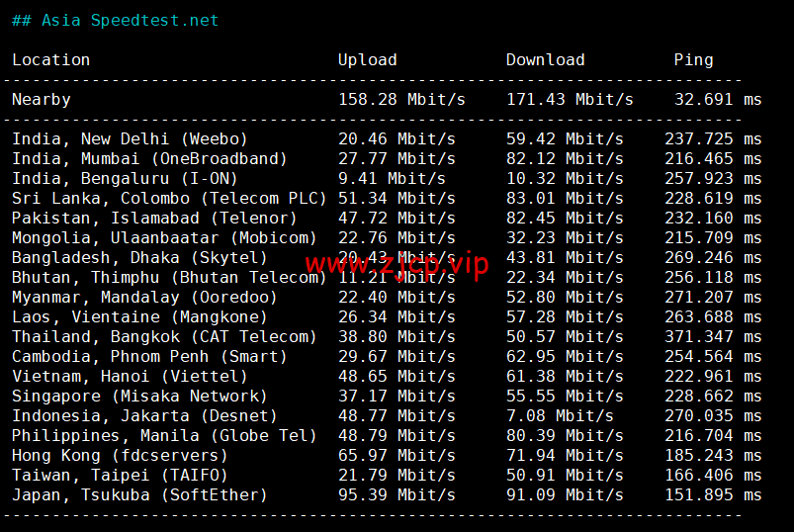Click the '32.691 ms' ping value
The height and width of the screenshot is (532, 794).
tap(718, 99)
